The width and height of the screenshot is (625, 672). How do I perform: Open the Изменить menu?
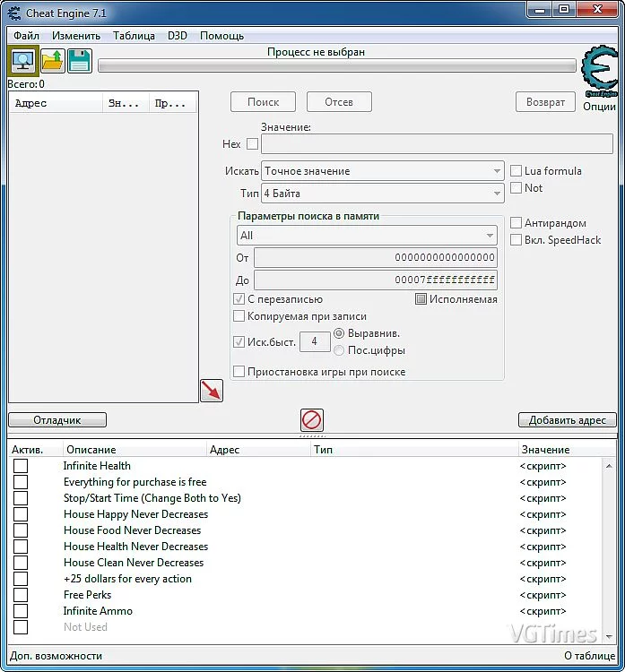76,36
